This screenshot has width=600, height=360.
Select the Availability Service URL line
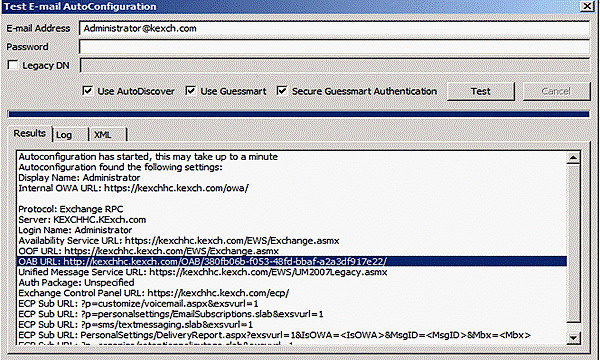(x=179, y=241)
